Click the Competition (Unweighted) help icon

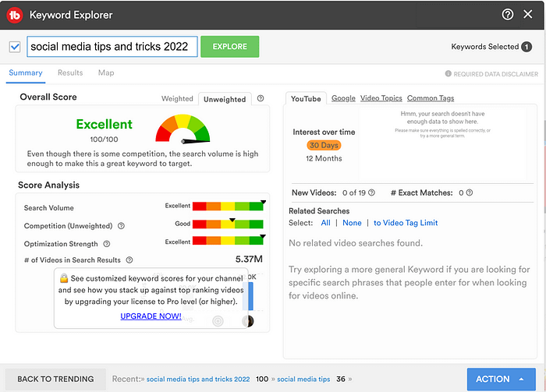(121, 226)
